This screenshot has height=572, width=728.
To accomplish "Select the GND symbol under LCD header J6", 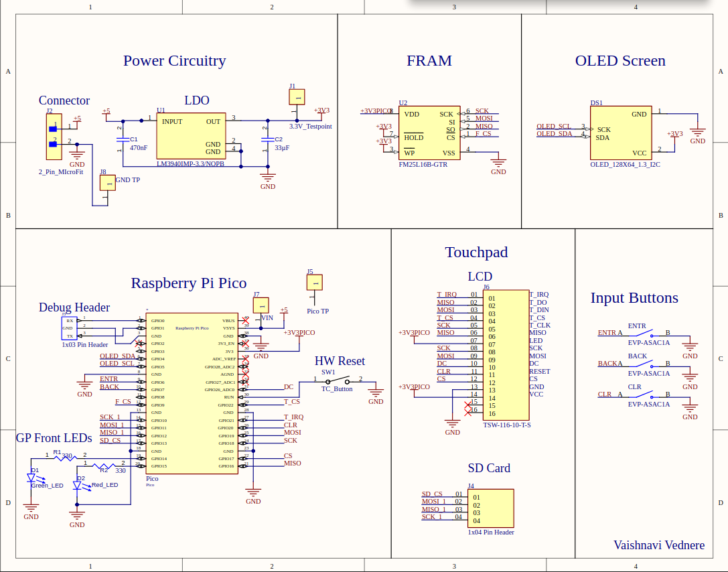I will coord(452,427).
